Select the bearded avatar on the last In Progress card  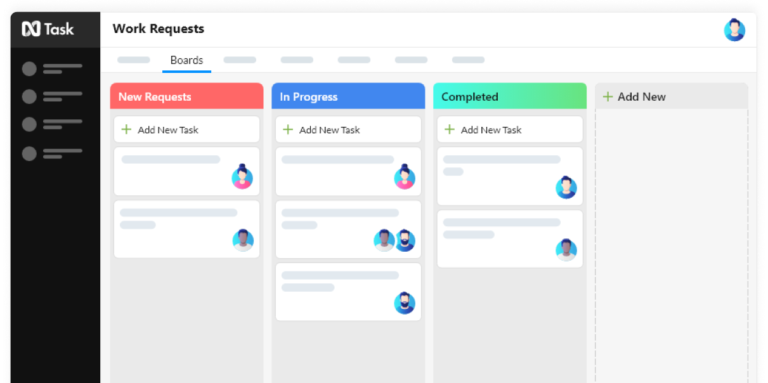pyautogui.click(x=405, y=303)
